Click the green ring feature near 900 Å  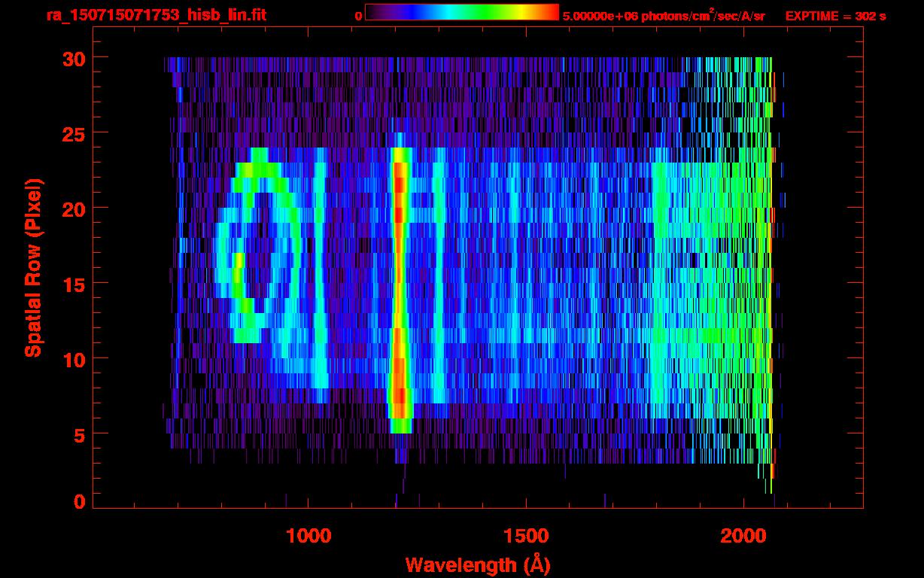[258, 245]
